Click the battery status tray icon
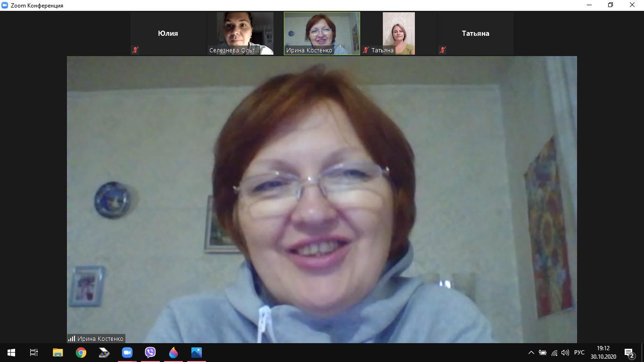644x362 pixels. point(543,353)
